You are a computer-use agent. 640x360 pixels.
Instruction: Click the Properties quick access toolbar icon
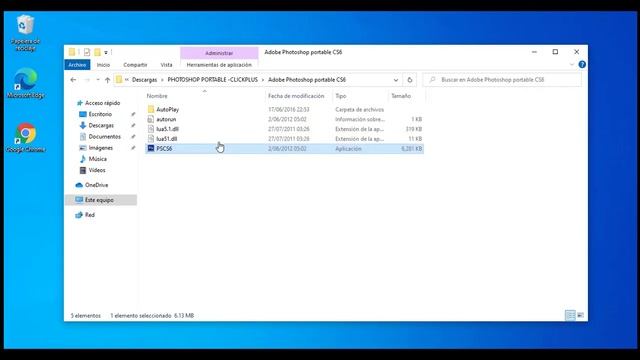tap(87, 52)
